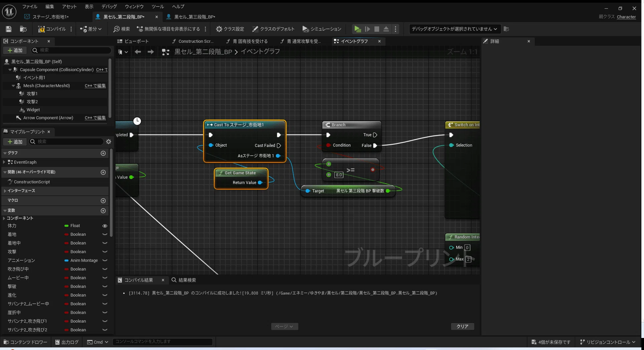Switch to ステージ_市街地1 document tab
Image resolution: width=644 pixels, height=350 pixels.
50,17
